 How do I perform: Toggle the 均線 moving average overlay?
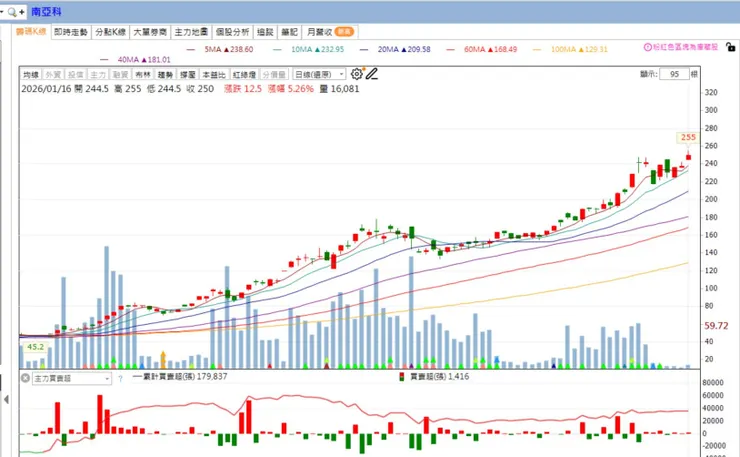pos(31,75)
